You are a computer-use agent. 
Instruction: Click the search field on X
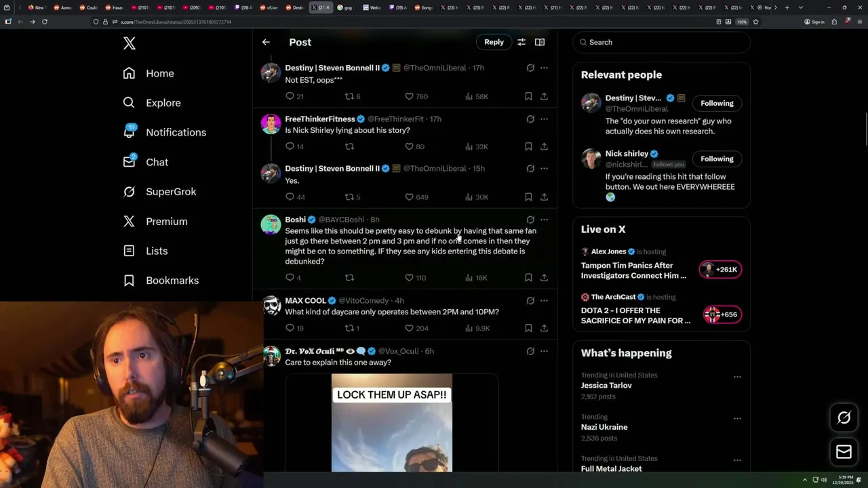click(662, 42)
